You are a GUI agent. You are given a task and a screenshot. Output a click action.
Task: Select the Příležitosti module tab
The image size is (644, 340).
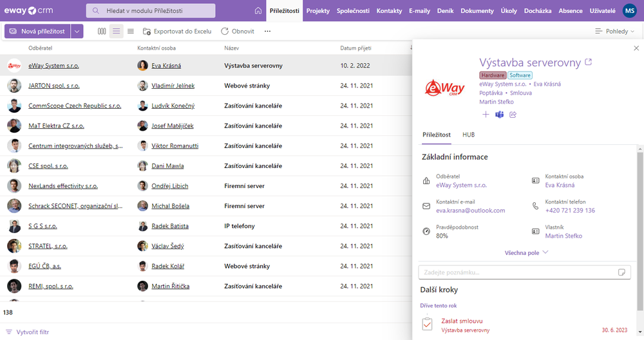tap(284, 11)
